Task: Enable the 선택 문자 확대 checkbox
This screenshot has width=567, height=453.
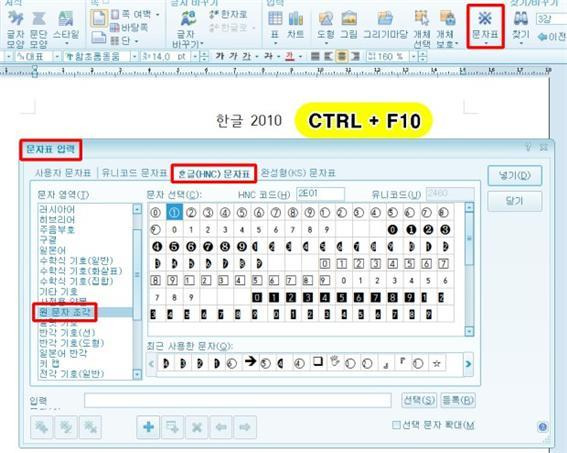Action: pyautogui.click(x=396, y=425)
